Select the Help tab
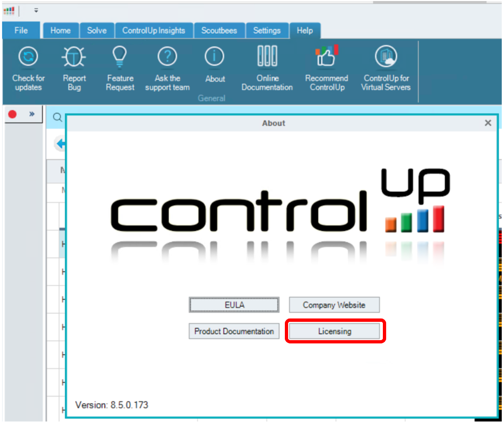The width and height of the screenshot is (504, 422). point(305,31)
